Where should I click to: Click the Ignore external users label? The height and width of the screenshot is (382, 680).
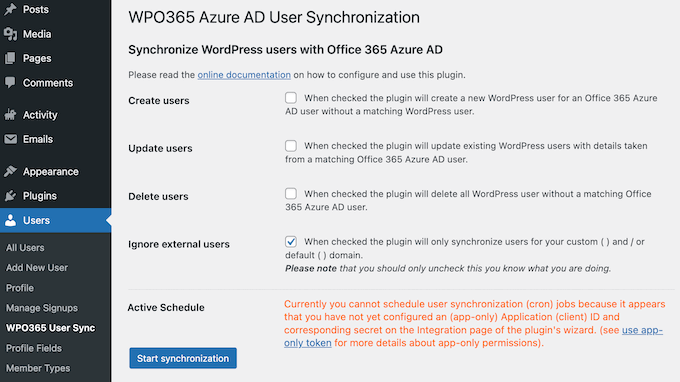pos(179,244)
